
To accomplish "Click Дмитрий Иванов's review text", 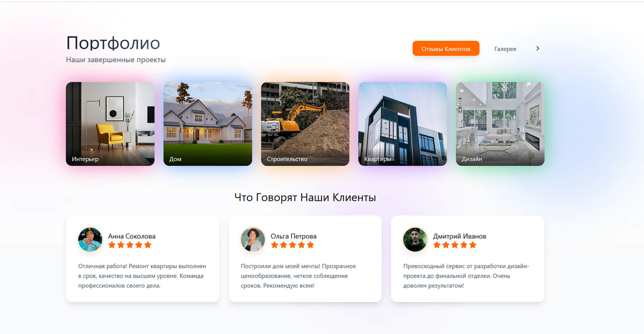I will [466, 276].
